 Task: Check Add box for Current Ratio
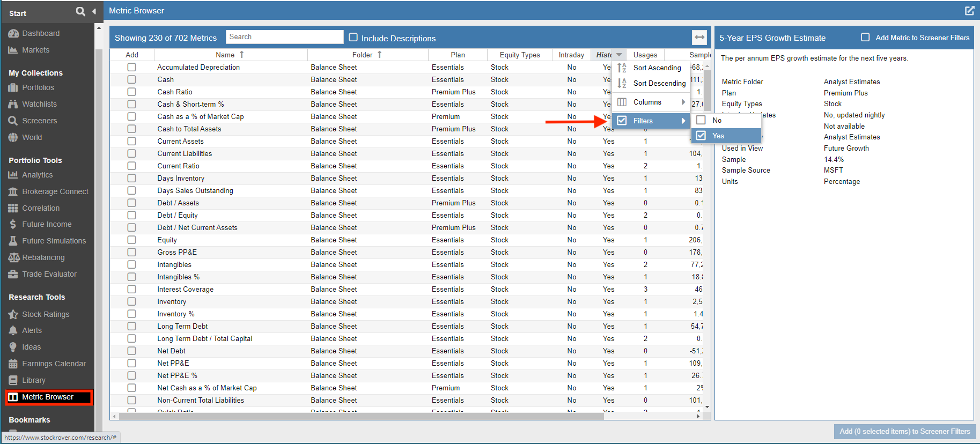pos(131,166)
